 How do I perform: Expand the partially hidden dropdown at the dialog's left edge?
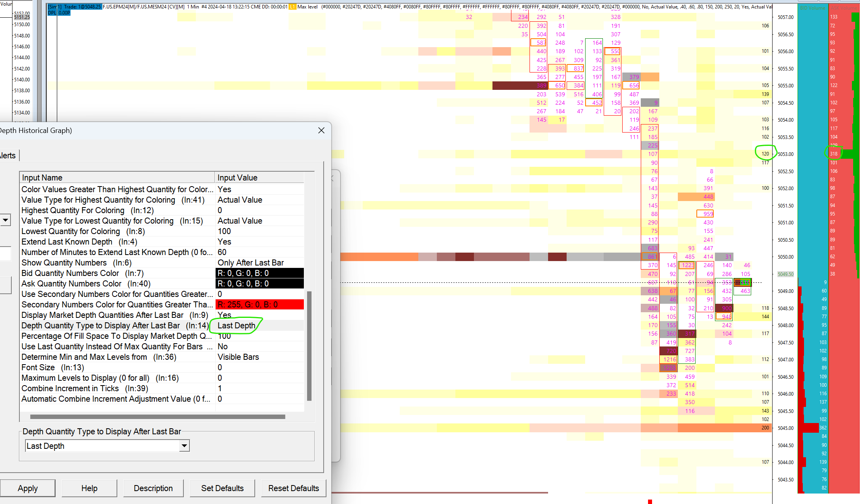click(x=5, y=220)
